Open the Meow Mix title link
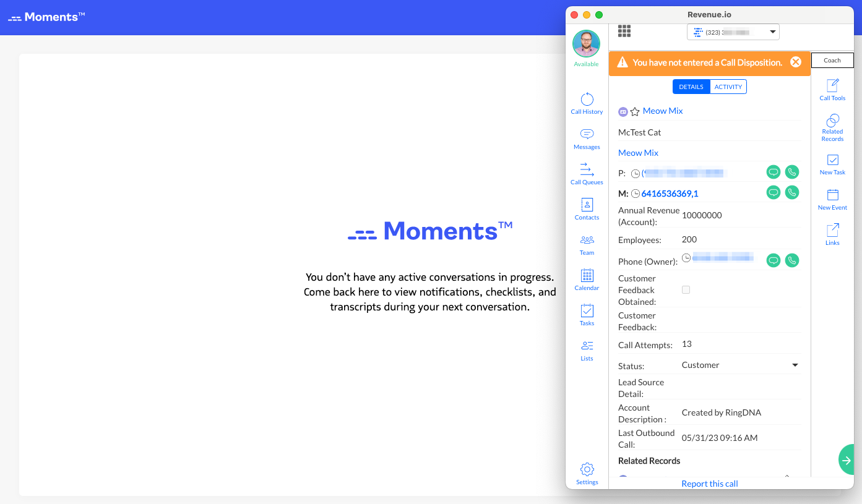The height and width of the screenshot is (504, 862). click(663, 111)
